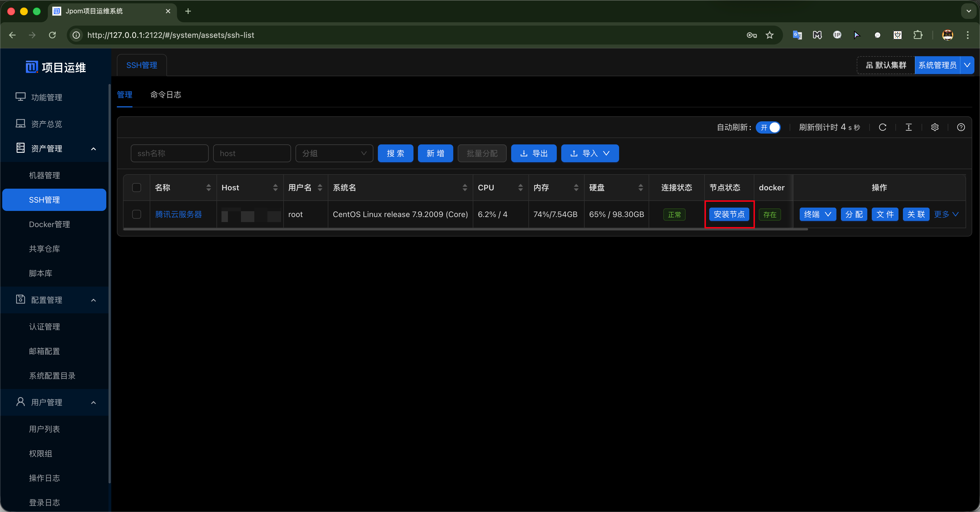Image resolution: width=980 pixels, height=512 pixels.
Task: Open the 分组 dropdown filter
Action: [334, 153]
